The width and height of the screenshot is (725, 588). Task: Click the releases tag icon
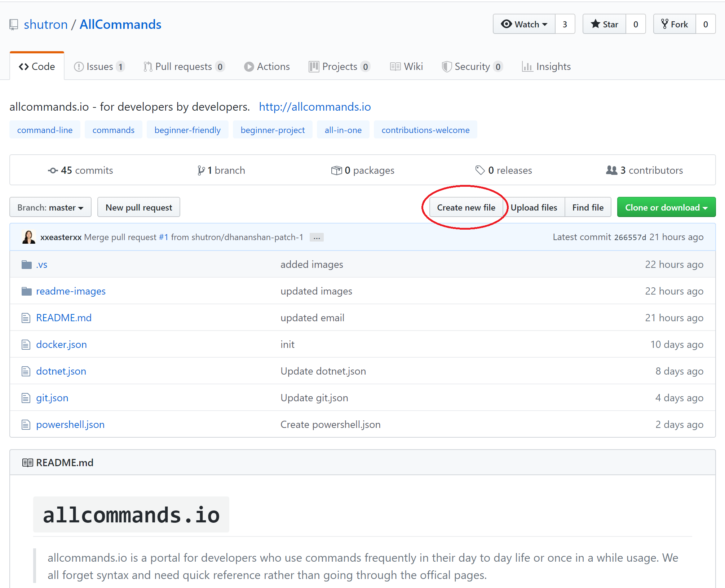pyautogui.click(x=480, y=170)
